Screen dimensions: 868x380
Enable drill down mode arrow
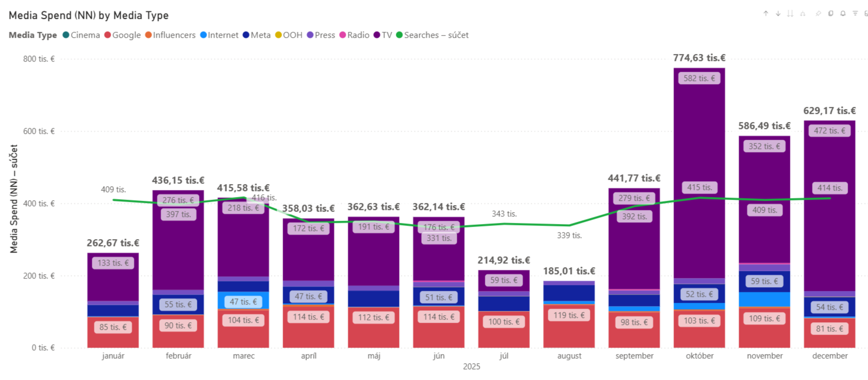point(778,13)
